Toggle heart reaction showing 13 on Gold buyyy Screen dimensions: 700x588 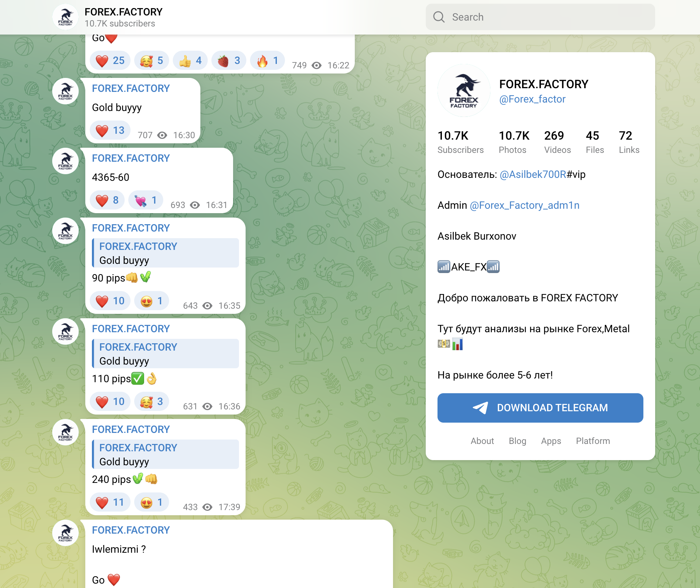click(x=110, y=130)
